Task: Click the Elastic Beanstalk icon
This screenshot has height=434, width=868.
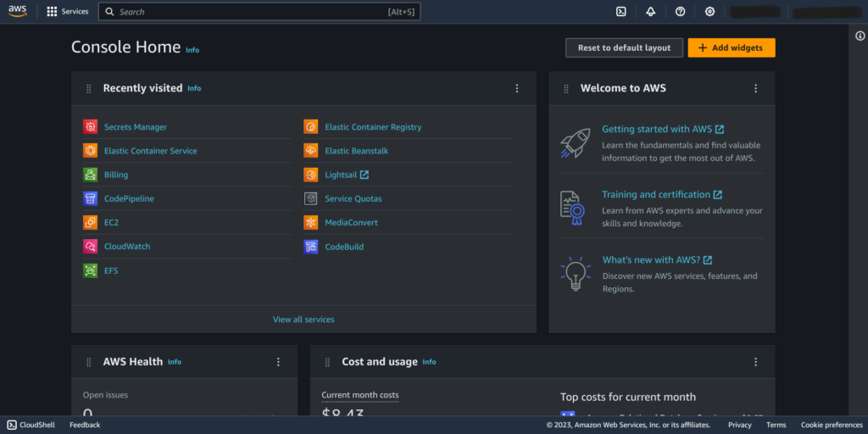Action: click(x=311, y=151)
